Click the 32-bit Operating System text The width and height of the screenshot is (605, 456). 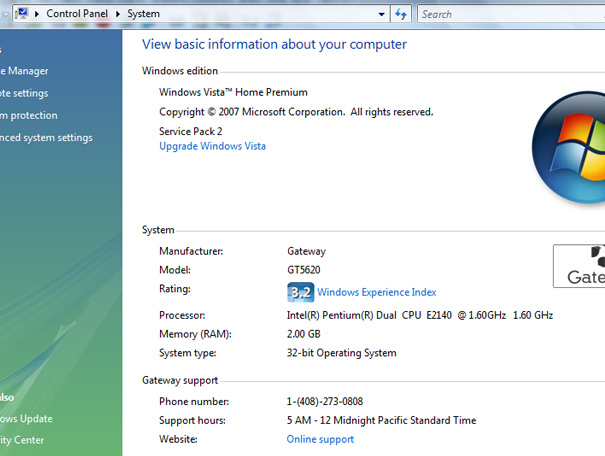coord(341,353)
